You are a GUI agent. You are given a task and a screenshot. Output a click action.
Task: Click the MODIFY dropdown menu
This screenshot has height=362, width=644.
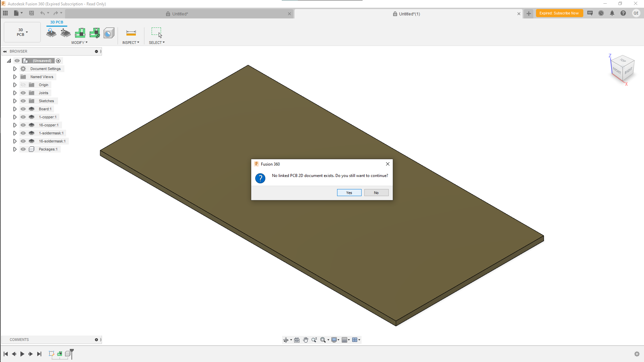(79, 43)
